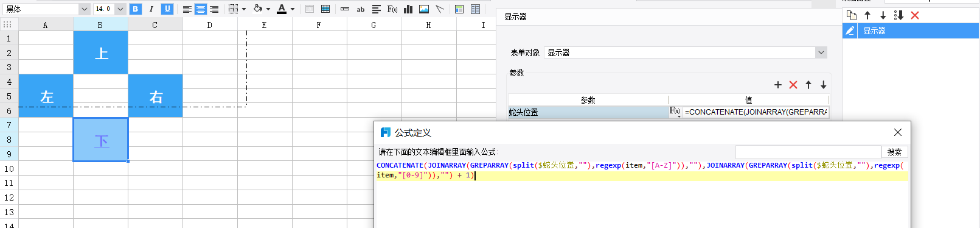Insert formula F(x) toolbar icon

pos(392,9)
